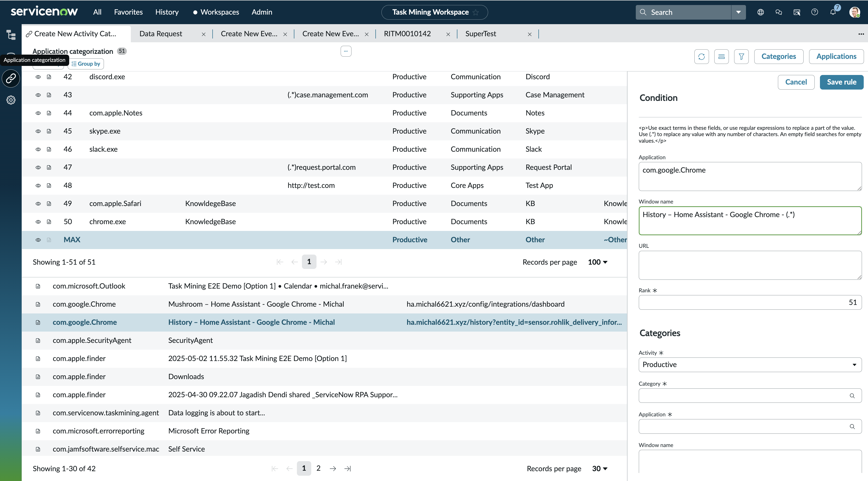Image resolution: width=868 pixels, height=481 pixels.
Task: Click the ServiceNow logo
Action: (44, 12)
